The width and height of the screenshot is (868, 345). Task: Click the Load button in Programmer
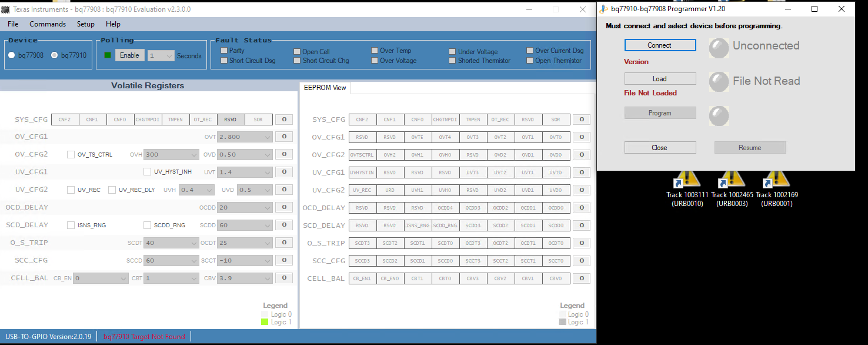pyautogui.click(x=660, y=79)
